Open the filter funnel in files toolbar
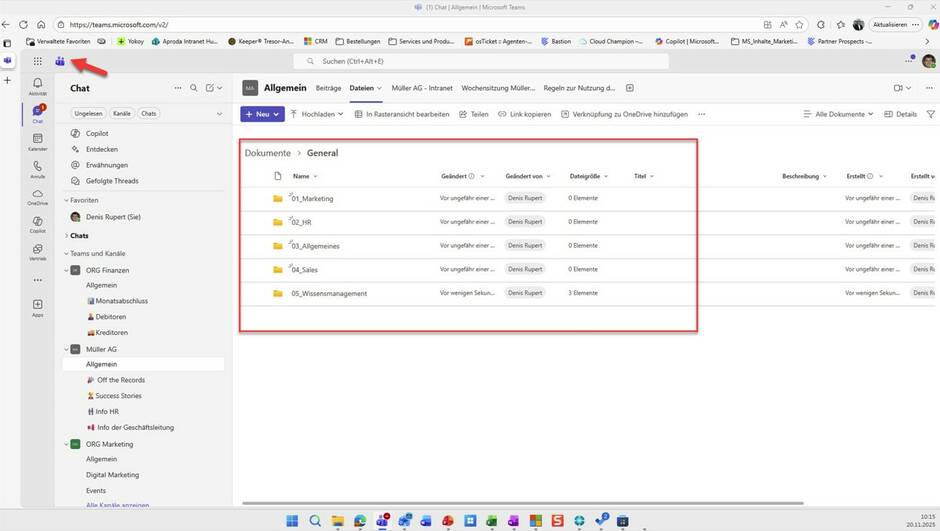The image size is (940, 531). [930, 114]
